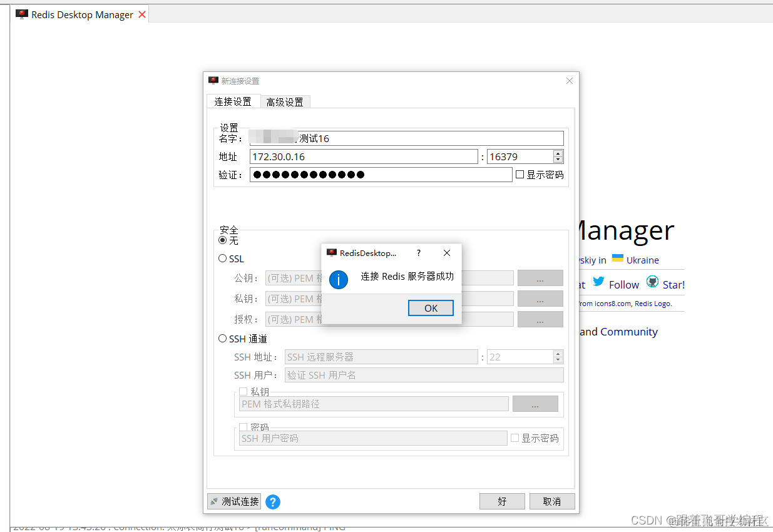
Task: Browse for the SSH private key path
Action: click(x=535, y=404)
